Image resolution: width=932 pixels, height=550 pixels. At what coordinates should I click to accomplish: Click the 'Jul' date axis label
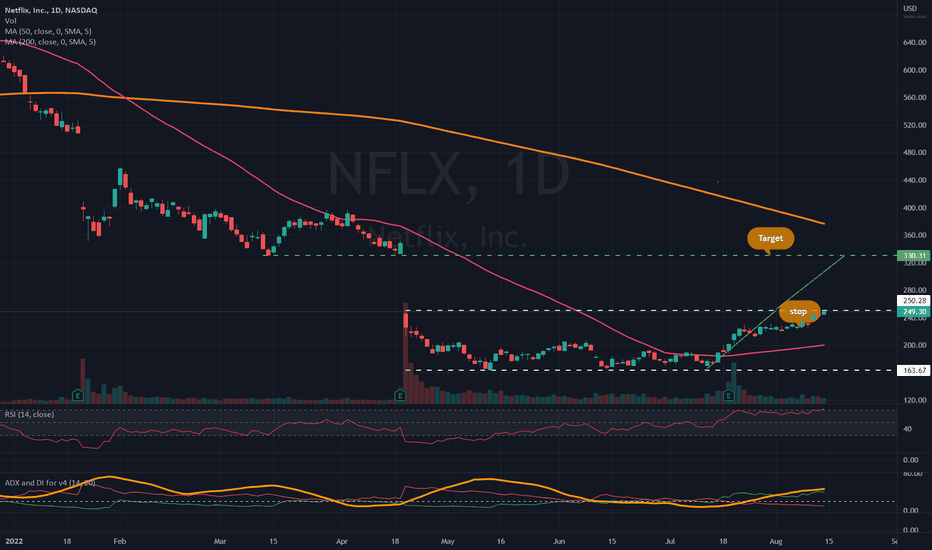(x=670, y=542)
